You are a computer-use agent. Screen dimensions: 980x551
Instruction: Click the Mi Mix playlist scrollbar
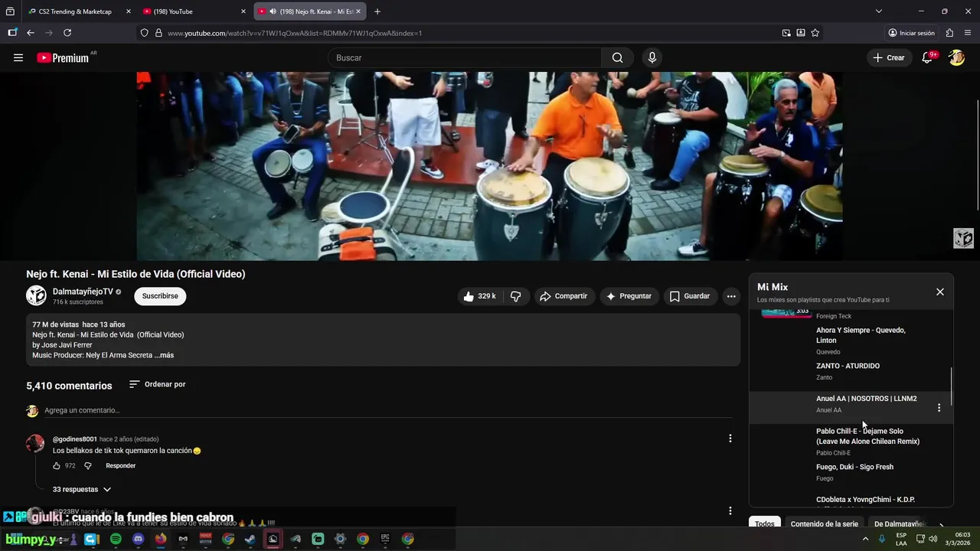coord(952,386)
